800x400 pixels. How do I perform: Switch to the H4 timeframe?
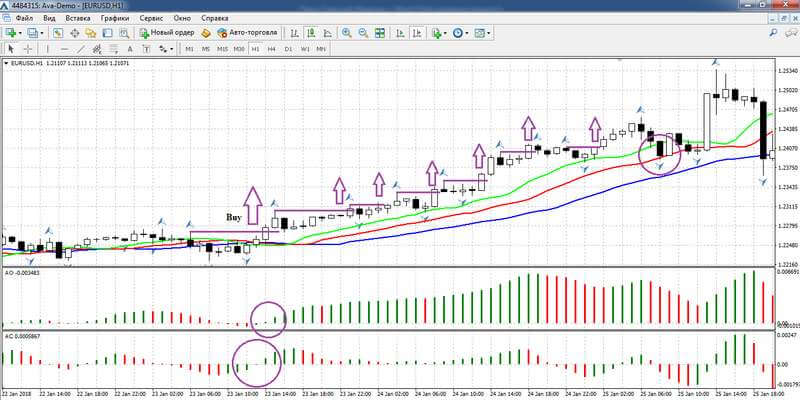tap(271, 49)
